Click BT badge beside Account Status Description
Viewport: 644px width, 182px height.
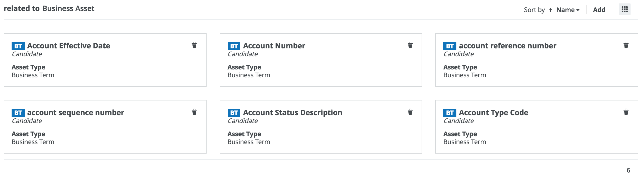click(x=234, y=113)
